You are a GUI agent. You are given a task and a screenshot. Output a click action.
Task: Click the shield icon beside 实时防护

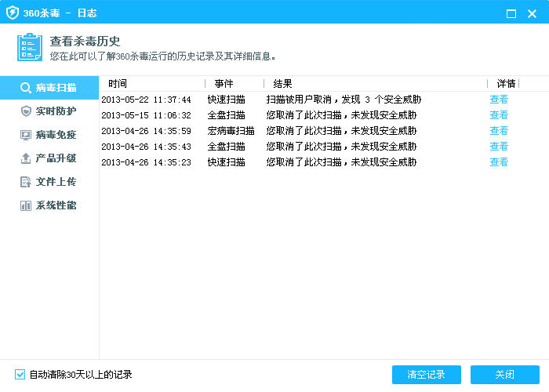tap(26, 111)
